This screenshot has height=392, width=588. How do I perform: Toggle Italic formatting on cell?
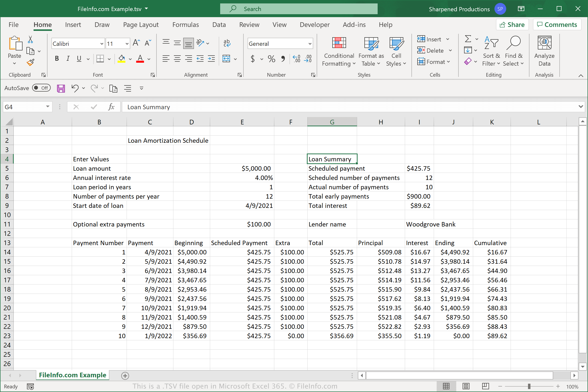(68, 59)
